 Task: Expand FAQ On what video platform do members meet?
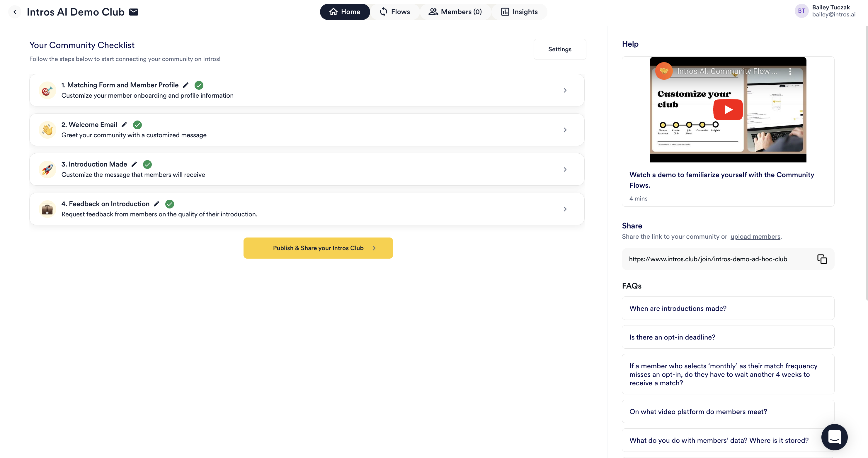pyautogui.click(x=728, y=411)
